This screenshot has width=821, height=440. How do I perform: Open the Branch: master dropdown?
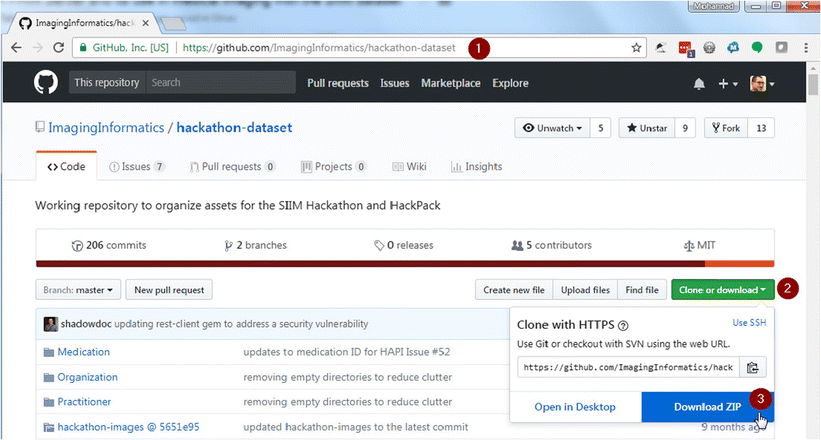click(78, 290)
